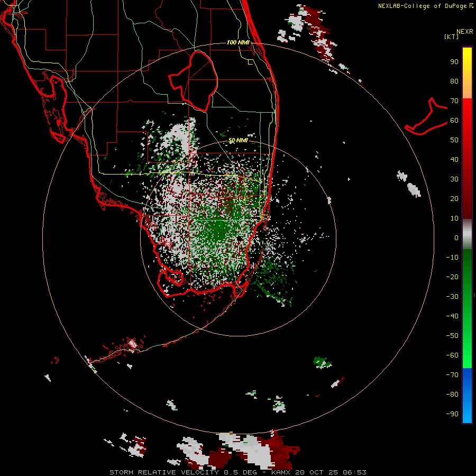The height and width of the screenshot is (476, 476).
Task: Click the -80 value on velocity scale
Action: click(x=452, y=395)
